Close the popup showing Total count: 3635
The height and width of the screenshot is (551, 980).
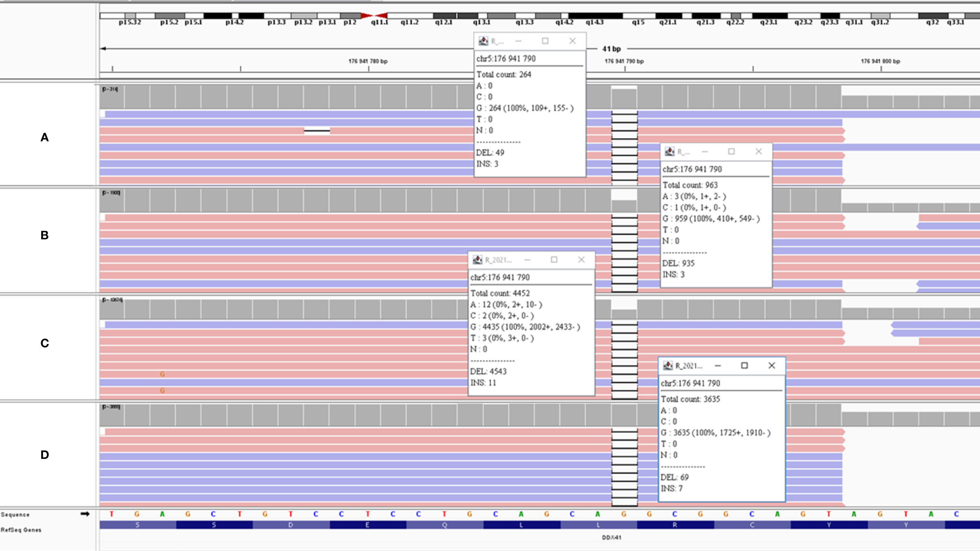coord(772,366)
